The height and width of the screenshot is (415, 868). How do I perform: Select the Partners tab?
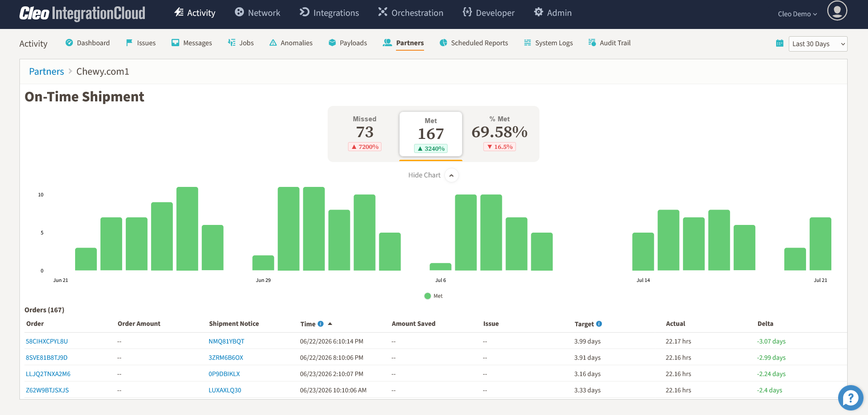(403, 43)
